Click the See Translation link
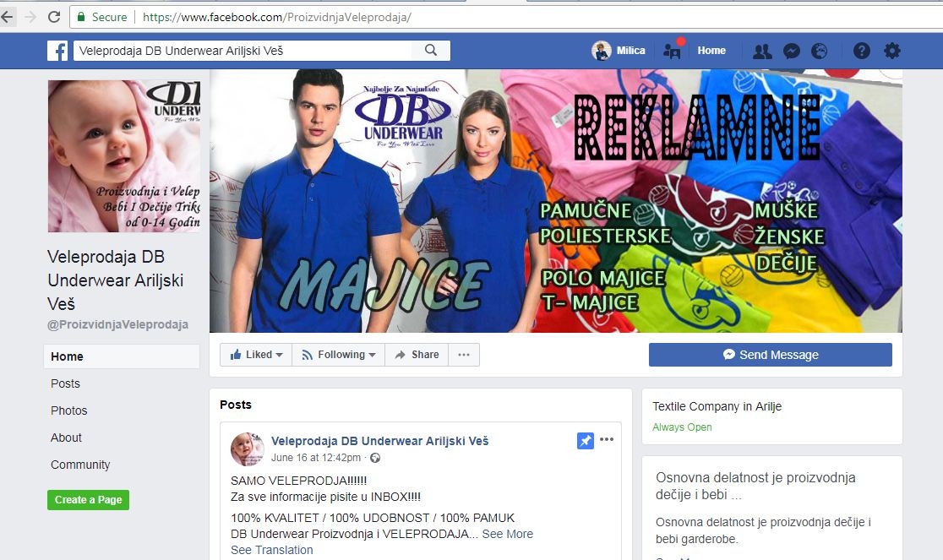The image size is (943, 560). 272,550
